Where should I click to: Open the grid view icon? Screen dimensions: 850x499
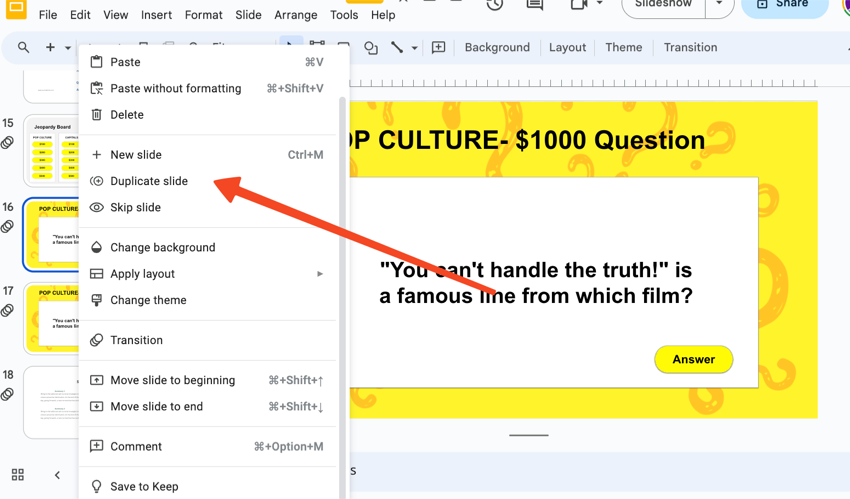18,475
